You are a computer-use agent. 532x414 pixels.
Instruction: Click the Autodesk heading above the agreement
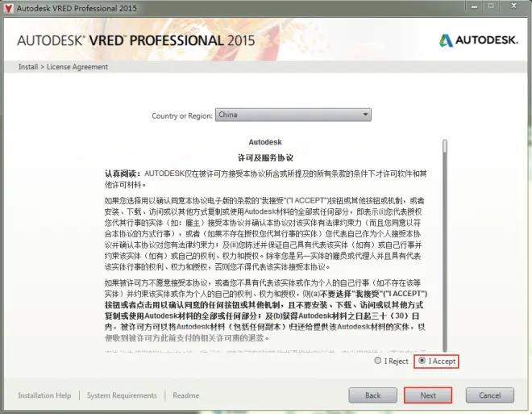click(x=265, y=142)
